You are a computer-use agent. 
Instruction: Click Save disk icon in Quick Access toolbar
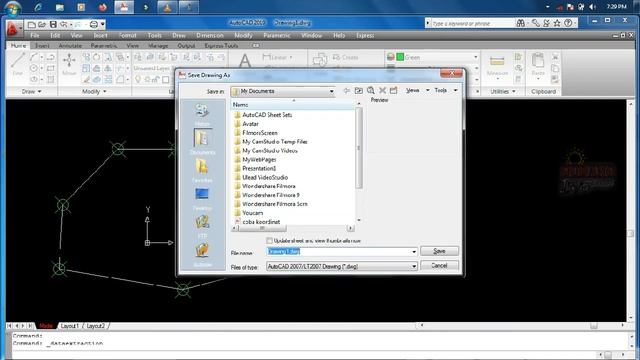point(53,25)
